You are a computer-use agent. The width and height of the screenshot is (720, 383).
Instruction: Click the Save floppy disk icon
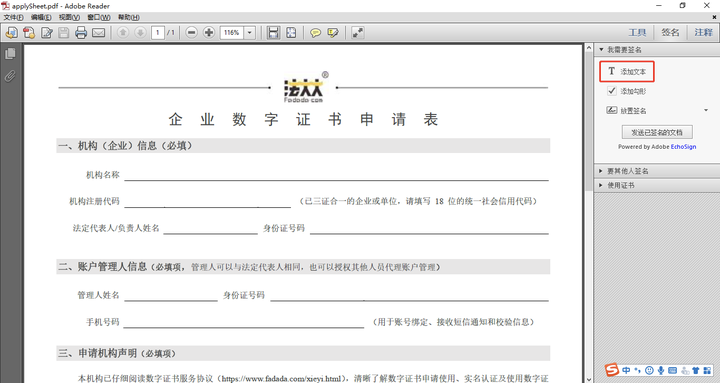(x=64, y=33)
